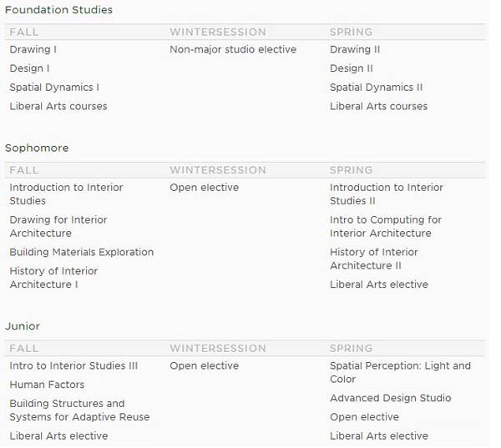Open Introduction to Interior Studies II
Viewport: 501px width, 448px height.
coord(387,194)
